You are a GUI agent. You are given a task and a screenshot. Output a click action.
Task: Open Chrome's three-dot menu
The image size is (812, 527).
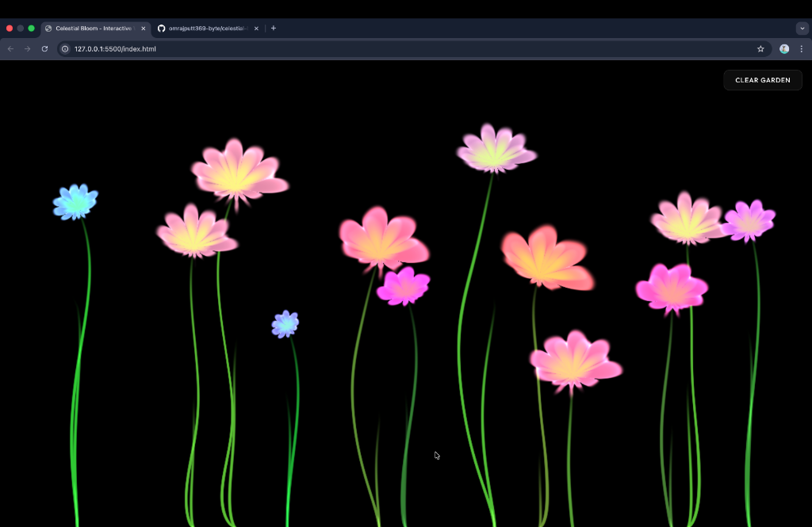point(802,48)
